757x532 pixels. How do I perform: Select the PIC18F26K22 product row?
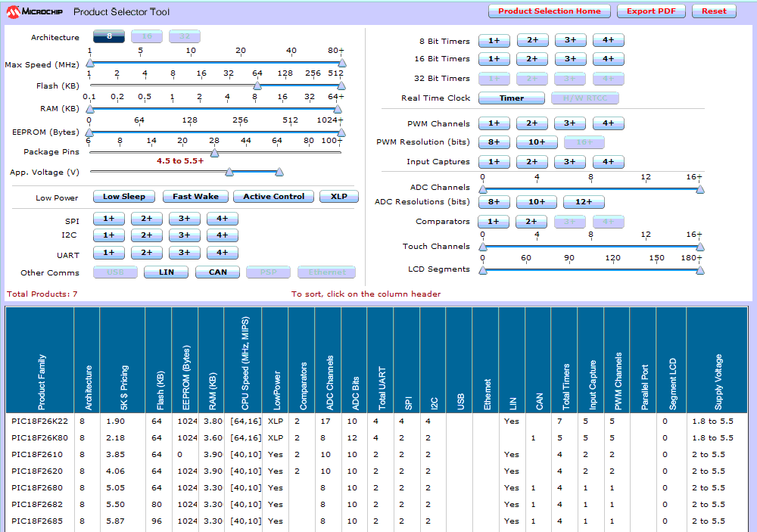39,421
